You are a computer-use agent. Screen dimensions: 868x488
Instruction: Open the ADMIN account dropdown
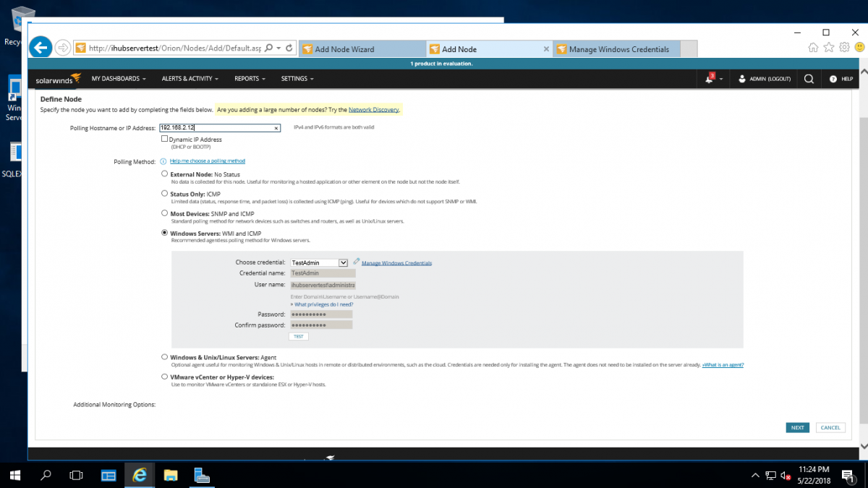pyautogui.click(x=763, y=79)
